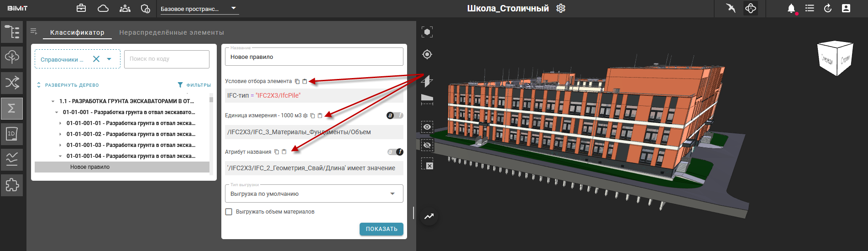The width and height of the screenshot is (868, 251).
Task: Click in the Поиск по коду field
Action: point(167,59)
